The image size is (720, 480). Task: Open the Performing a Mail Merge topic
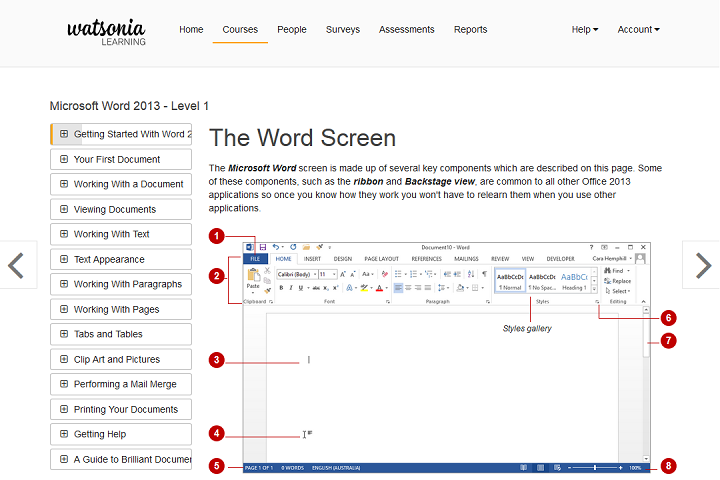[121, 384]
